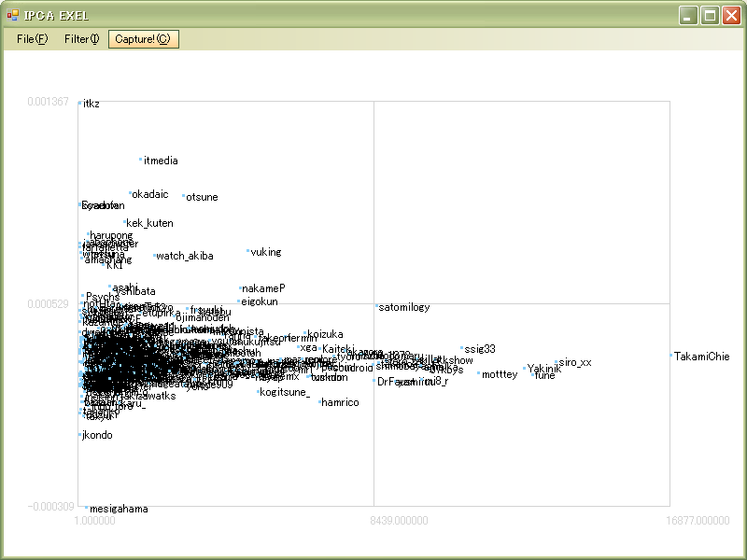Minimize the IPCA EXEL window
The height and width of the screenshot is (560, 747).
click(x=688, y=16)
